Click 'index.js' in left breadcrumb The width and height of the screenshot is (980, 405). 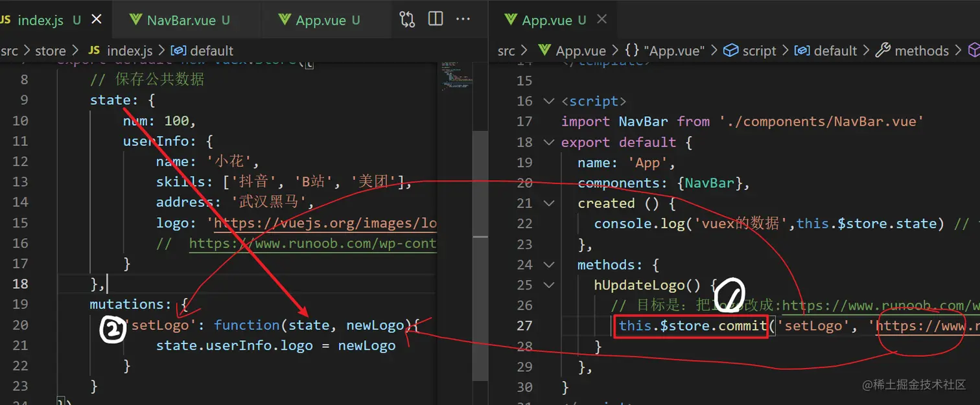tap(130, 51)
